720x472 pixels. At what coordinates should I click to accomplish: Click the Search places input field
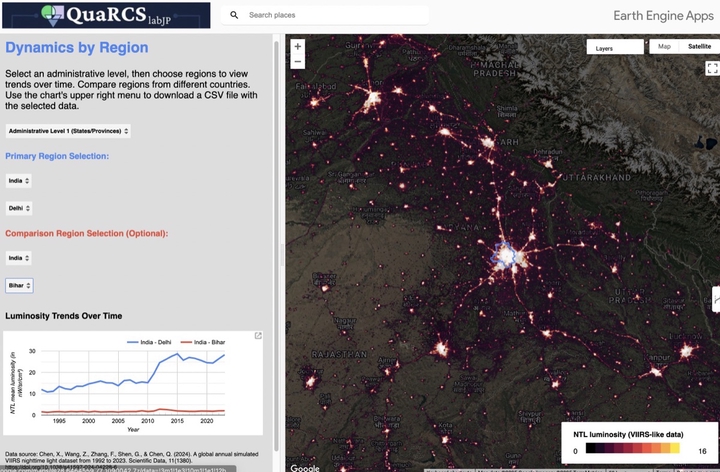335,16
